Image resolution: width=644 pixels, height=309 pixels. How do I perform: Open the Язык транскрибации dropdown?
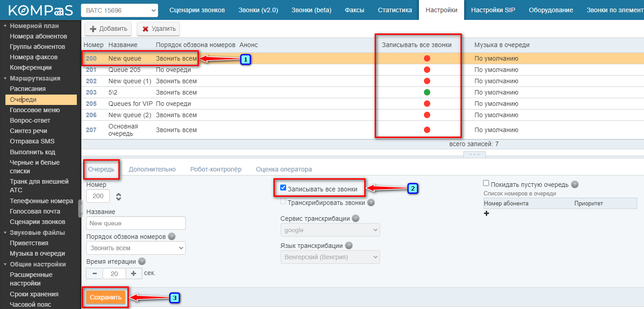coord(330,257)
